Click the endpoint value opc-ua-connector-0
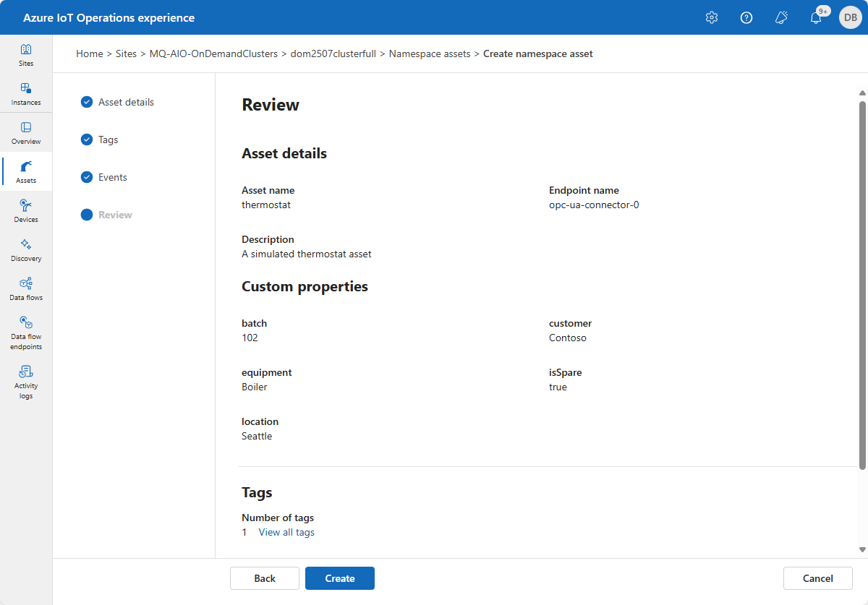Viewport: 868px width, 605px height. 594,205
